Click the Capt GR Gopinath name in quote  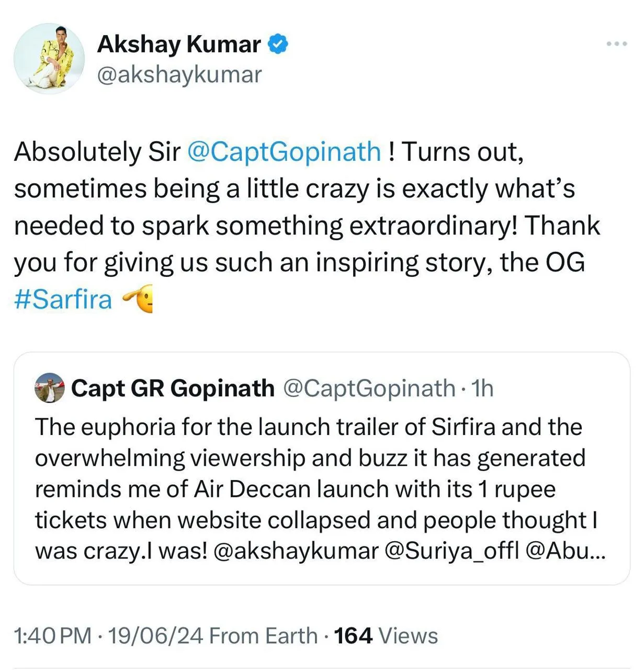click(x=173, y=388)
